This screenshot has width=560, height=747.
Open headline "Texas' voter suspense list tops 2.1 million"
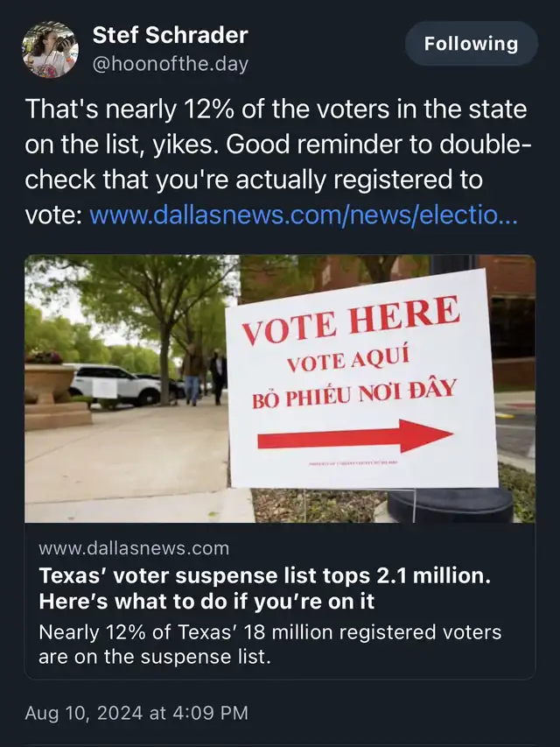pos(265,575)
